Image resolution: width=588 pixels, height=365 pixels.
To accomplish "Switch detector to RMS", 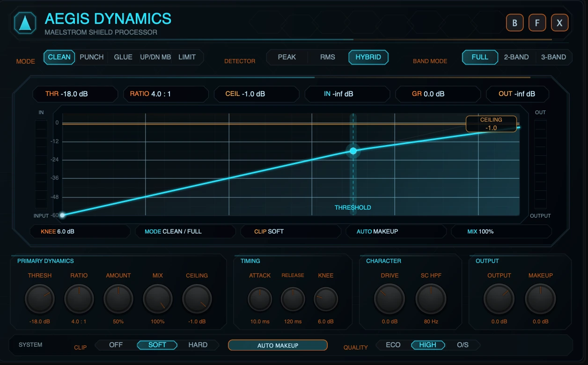I will point(328,57).
